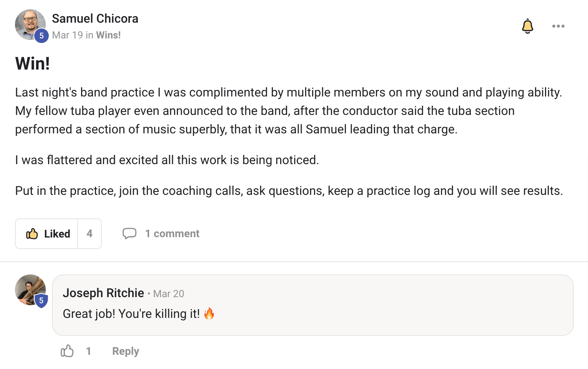Image resolution: width=588 pixels, height=369 pixels.
Task: Click the level 5 shield on Joseph's avatar
Action: (x=41, y=301)
